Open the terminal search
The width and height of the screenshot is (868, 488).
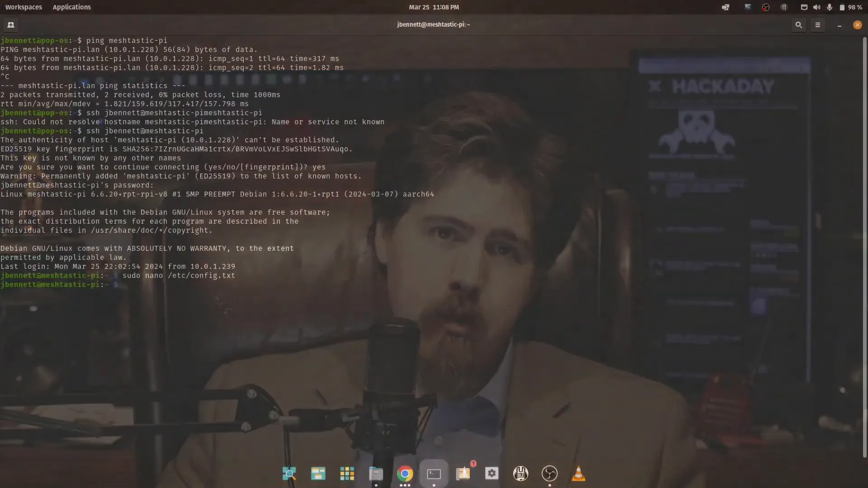click(x=799, y=25)
